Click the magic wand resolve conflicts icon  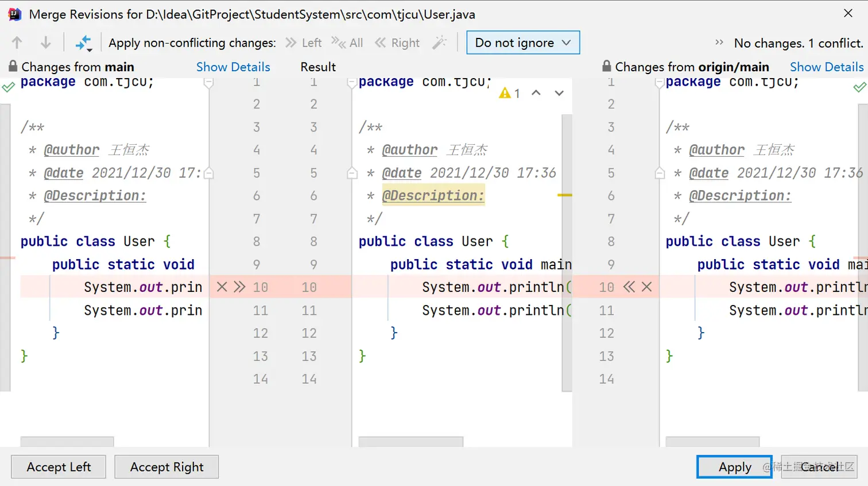[439, 43]
